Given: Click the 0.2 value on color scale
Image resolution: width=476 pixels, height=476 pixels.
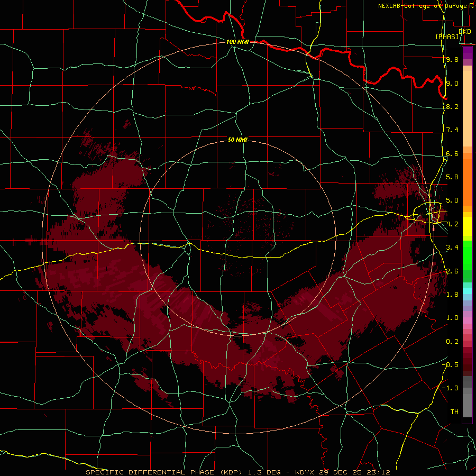Looking at the screenshot, I should (452, 342).
